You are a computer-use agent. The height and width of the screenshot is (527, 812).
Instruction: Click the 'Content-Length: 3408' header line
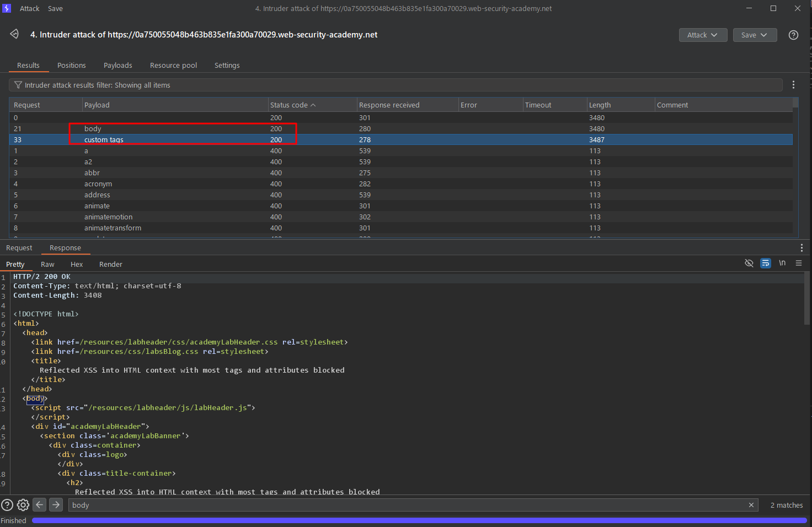click(57, 295)
